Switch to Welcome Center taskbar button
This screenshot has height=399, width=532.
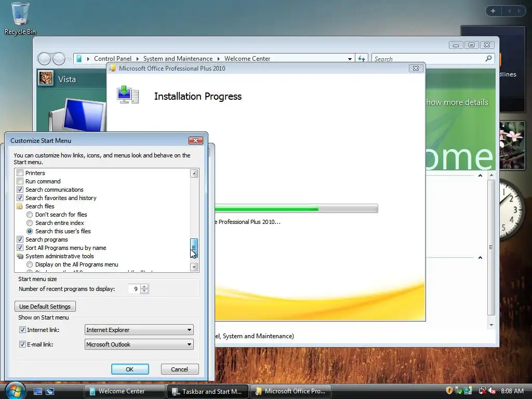pos(124,391)
